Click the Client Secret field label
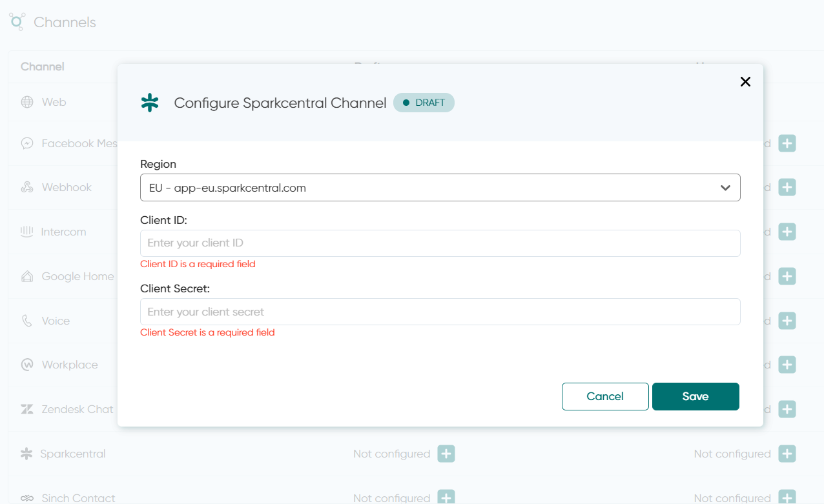 (175, 288)
